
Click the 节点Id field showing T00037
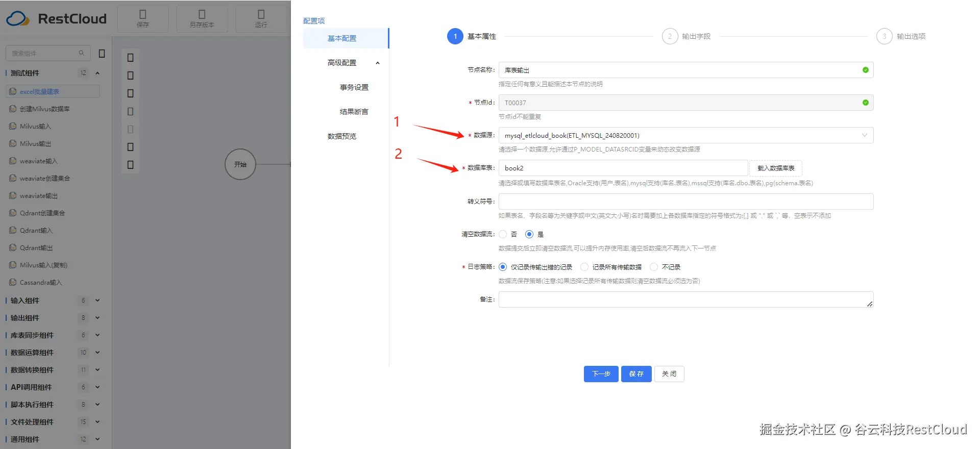point(686,103)
